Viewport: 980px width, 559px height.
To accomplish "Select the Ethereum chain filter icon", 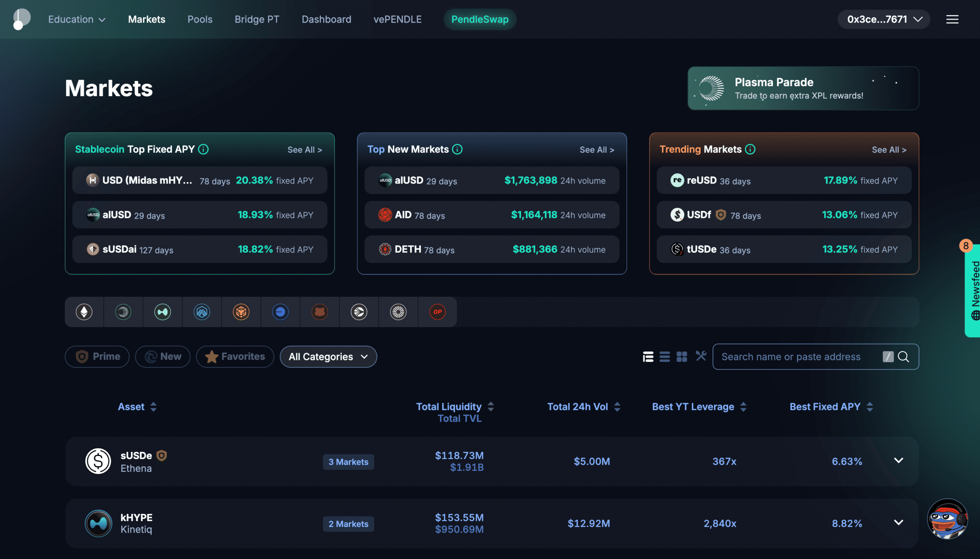I will (x=84, y=312).
